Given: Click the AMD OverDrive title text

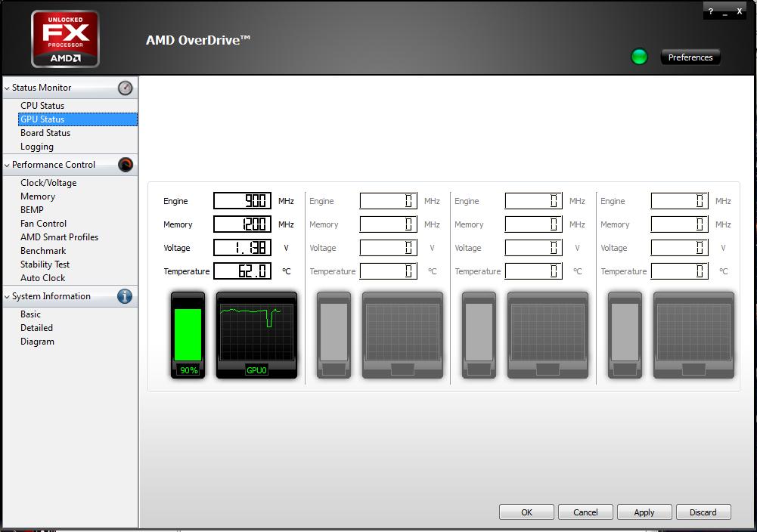Looking at the screenshot, I should (198, 40).
